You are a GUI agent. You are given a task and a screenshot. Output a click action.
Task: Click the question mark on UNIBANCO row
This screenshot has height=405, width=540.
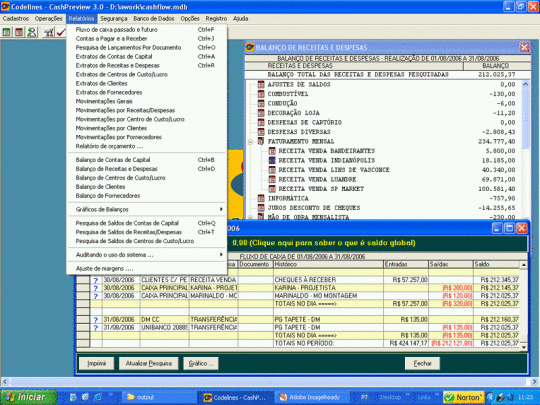[x=96, y=328]
